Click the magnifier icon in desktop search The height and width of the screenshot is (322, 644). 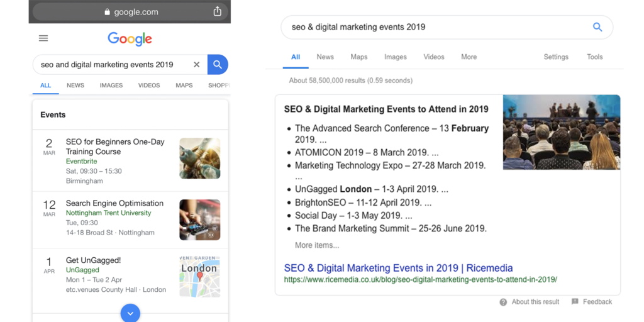597,27
